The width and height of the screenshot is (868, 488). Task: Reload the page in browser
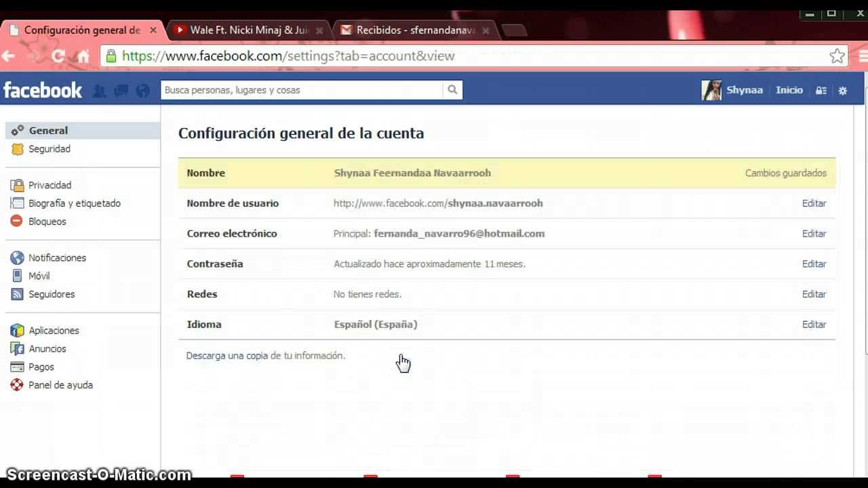pos(58,56)
